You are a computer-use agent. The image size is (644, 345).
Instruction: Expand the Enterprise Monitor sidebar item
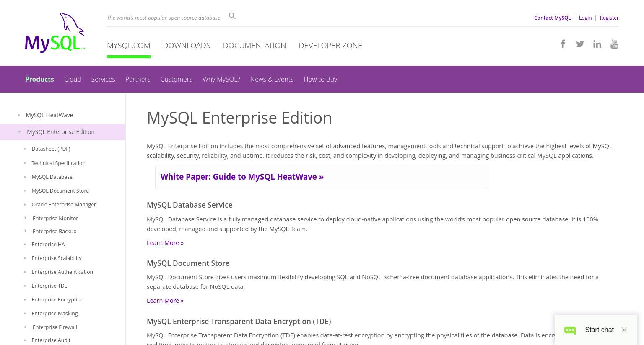[26, 218]
